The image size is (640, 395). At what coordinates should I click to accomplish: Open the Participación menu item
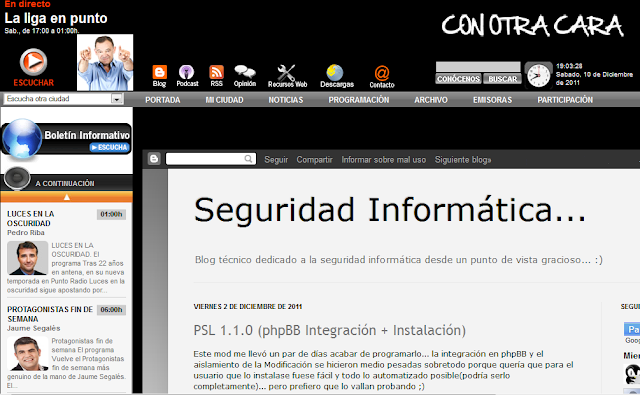pyautogui.click(x=565, y=100)
